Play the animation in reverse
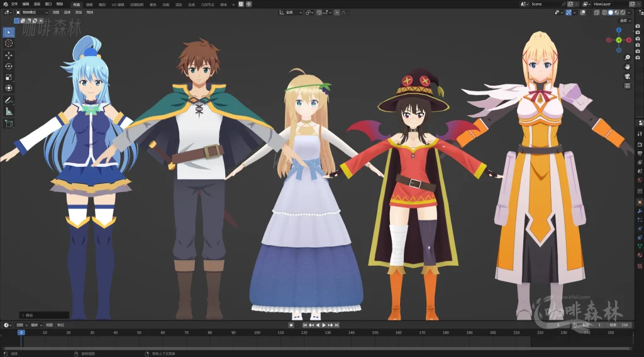Screen dimensions: 644x357 (318, 325)
